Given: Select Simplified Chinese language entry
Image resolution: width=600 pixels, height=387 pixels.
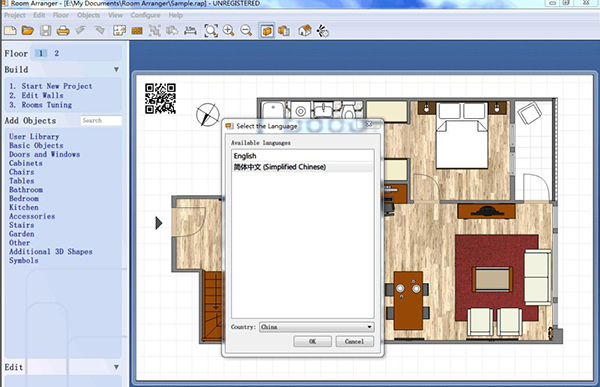Looking at the screenshot, I should [x=302, y=167].
